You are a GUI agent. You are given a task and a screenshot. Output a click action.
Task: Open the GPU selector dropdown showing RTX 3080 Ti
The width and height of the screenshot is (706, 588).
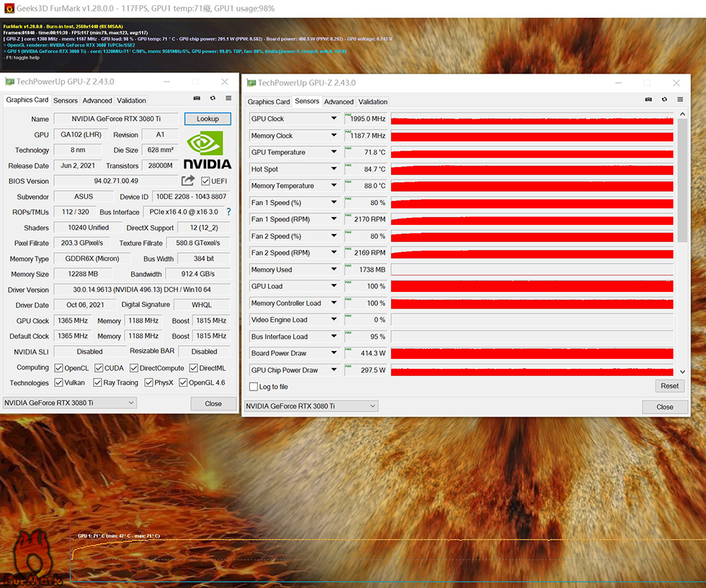coord(68,404)
